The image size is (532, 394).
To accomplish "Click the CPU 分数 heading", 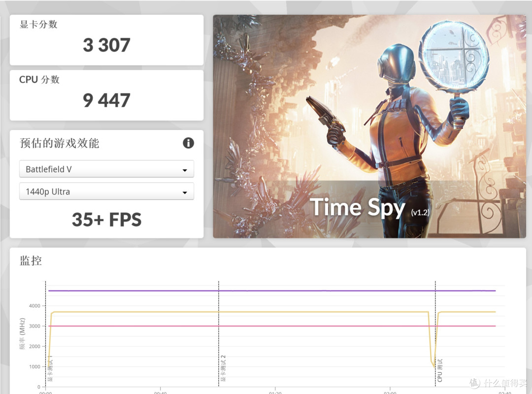I will tap(39, 79).
